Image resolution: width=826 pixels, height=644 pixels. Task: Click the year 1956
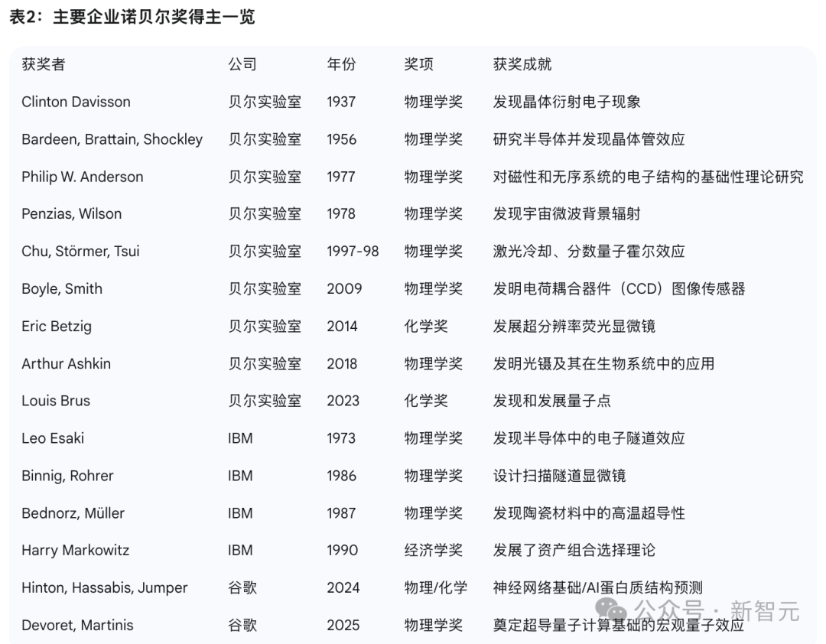point(341,139)
